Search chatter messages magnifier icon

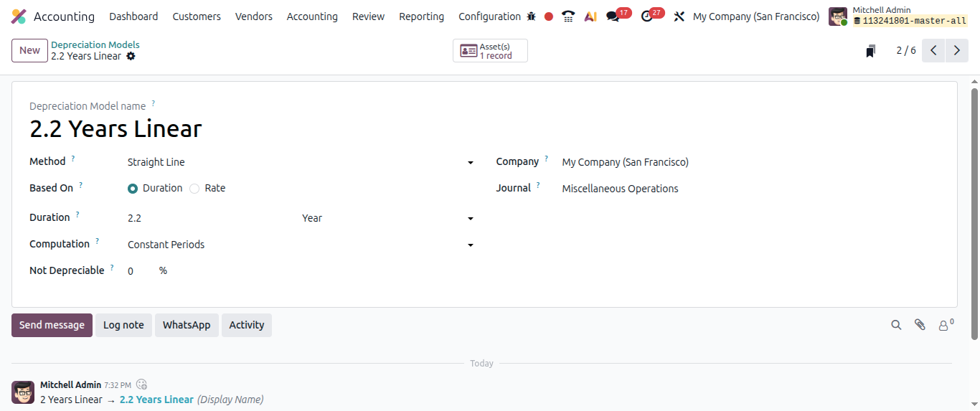(x=896, y=325)
